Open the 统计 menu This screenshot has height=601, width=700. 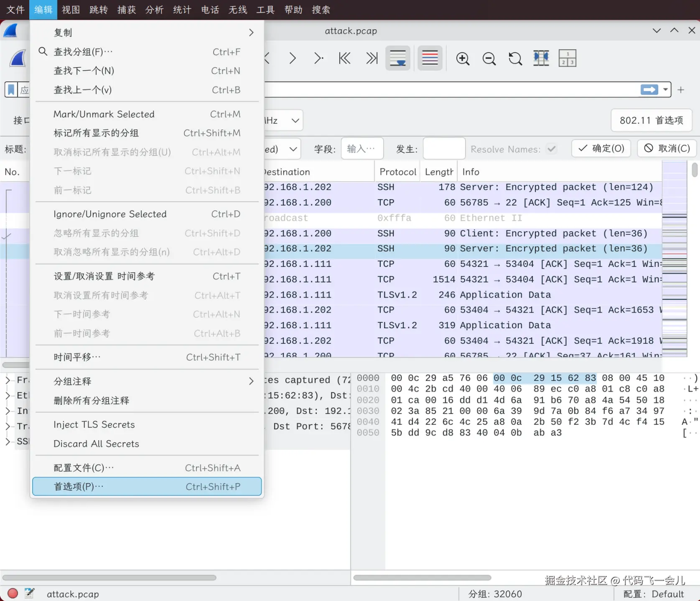pos(182,10)
